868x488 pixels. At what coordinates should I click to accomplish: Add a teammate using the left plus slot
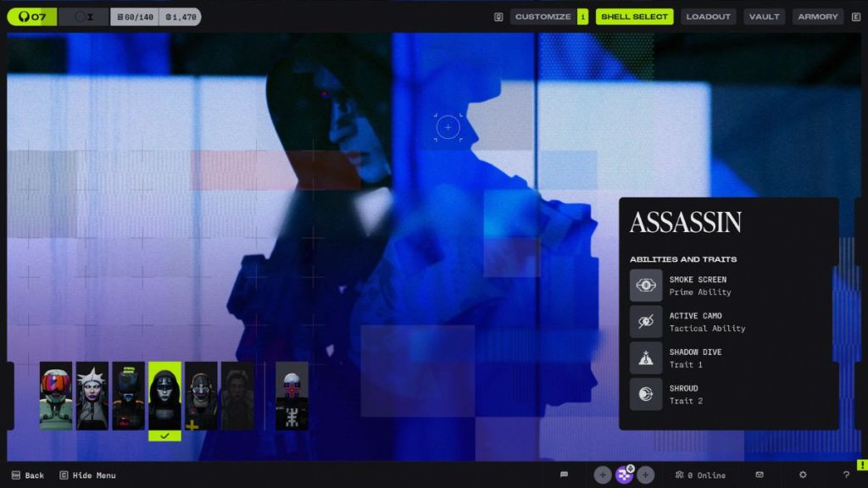click(x=603, y=475)
